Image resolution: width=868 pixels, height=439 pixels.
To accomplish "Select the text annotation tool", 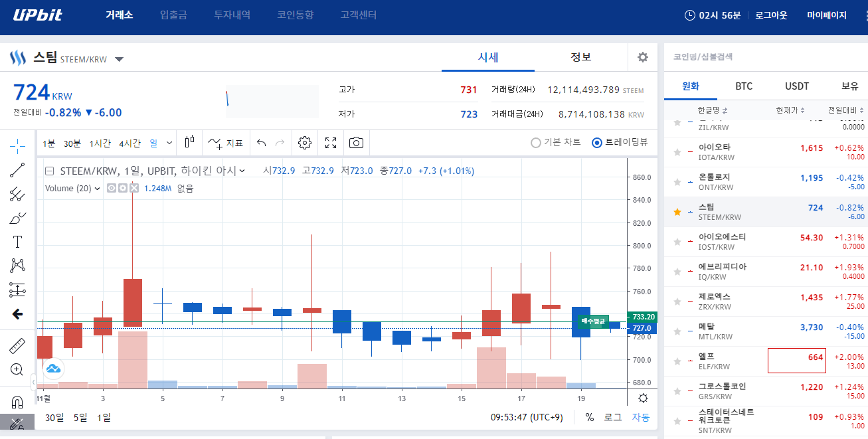I will coord(18,242).
